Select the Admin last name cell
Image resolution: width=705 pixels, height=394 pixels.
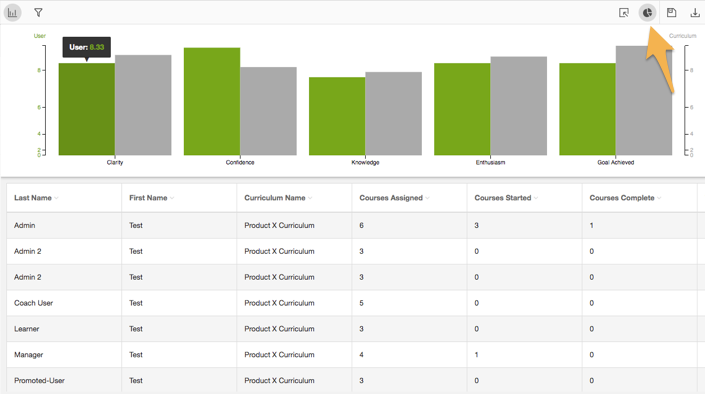click(x=25, y=225)
